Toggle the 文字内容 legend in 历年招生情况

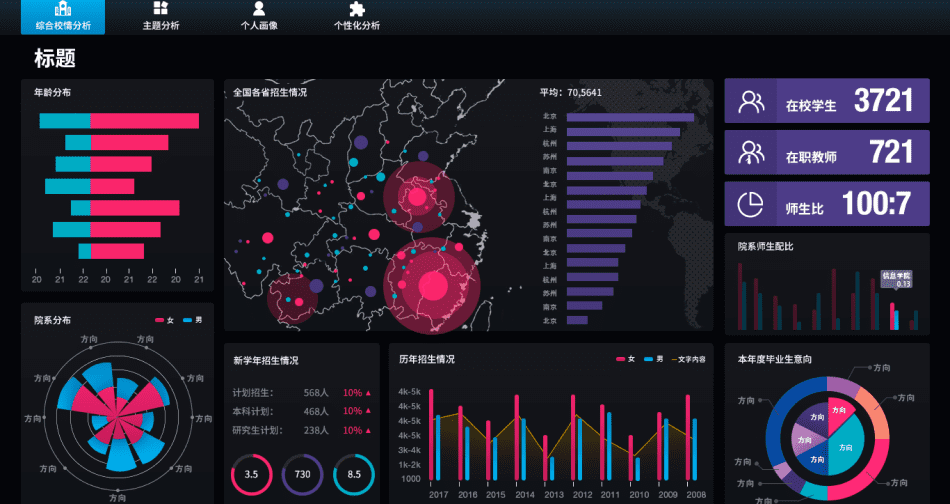(x=688, y=359)
